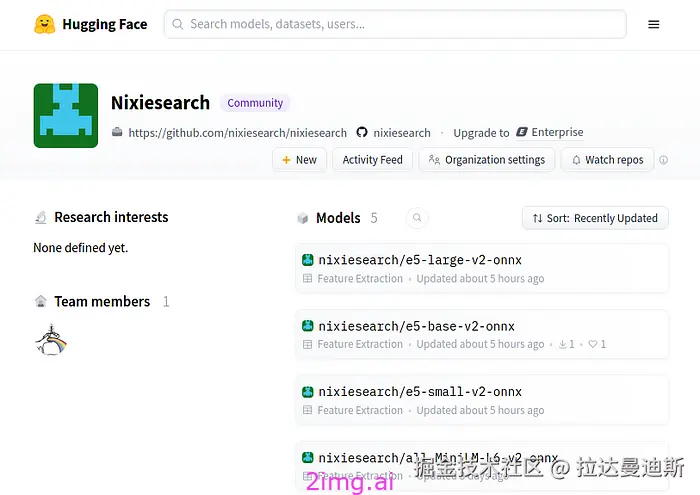Click the magnifier icon in the search bar
The width and height of the screenshot is (700, 495).
pyautogui.click(x=178, y=24)
